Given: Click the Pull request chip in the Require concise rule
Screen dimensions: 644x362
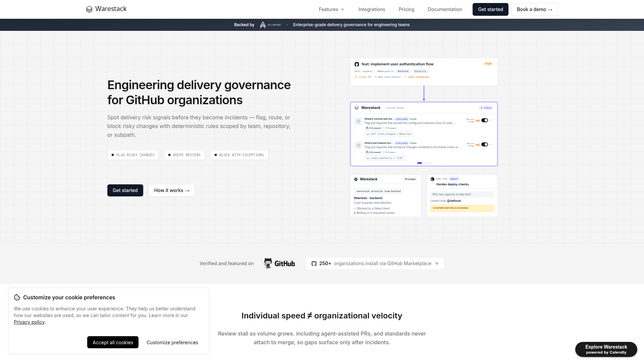Looking at the screenshot, I should (x=373, y=128).
